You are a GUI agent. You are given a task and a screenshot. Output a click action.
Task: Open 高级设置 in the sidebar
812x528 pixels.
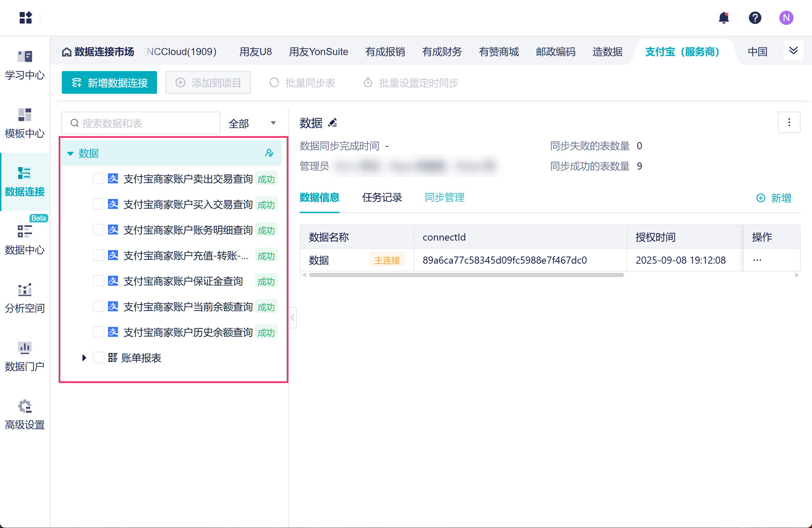(x=25, y=415)
